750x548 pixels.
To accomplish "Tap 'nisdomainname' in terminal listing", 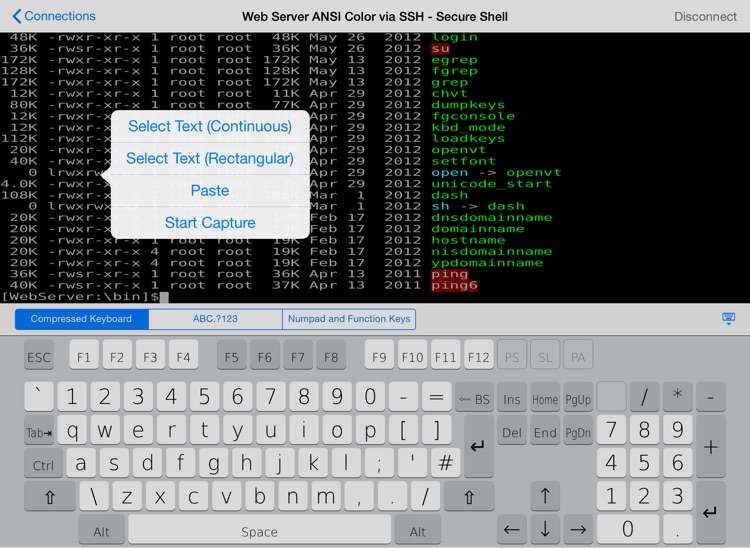I will (x=491, y=252).
